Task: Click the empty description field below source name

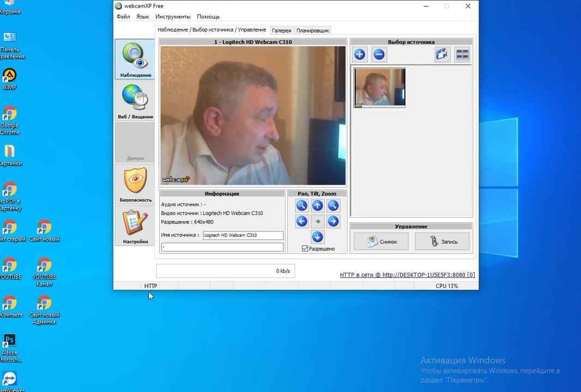Action: pos(222,247)
